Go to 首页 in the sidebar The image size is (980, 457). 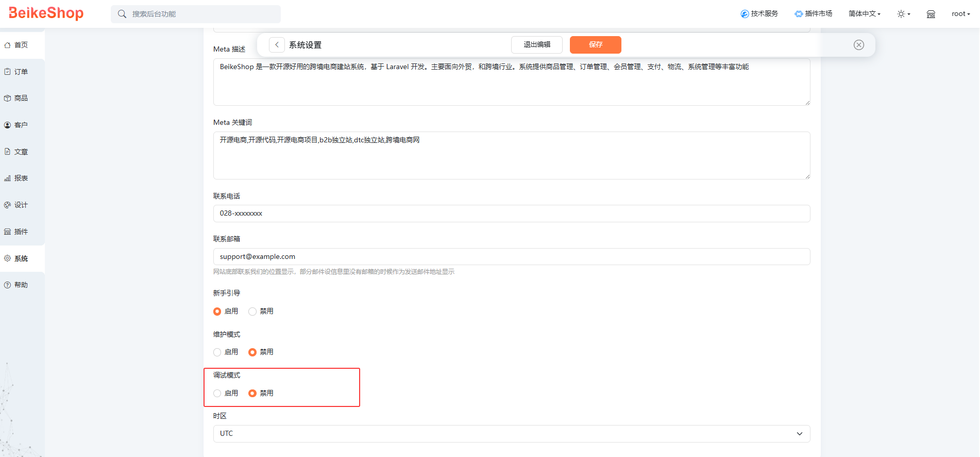coord(21,45)
